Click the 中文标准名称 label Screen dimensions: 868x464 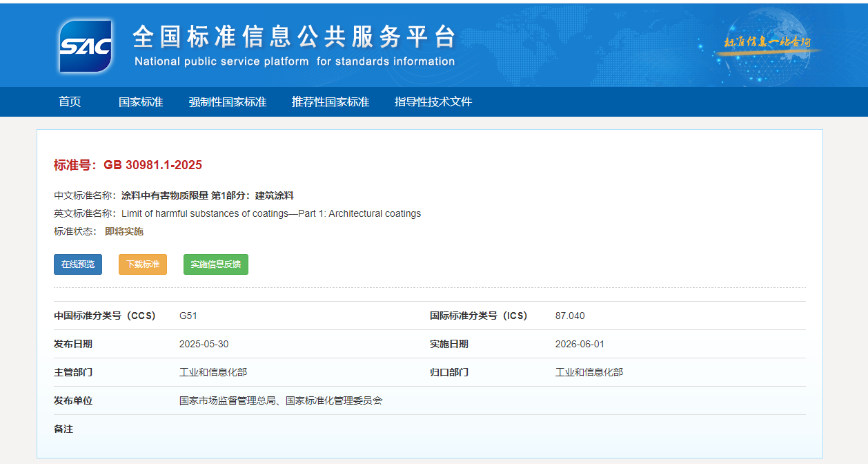click(85, 195)
